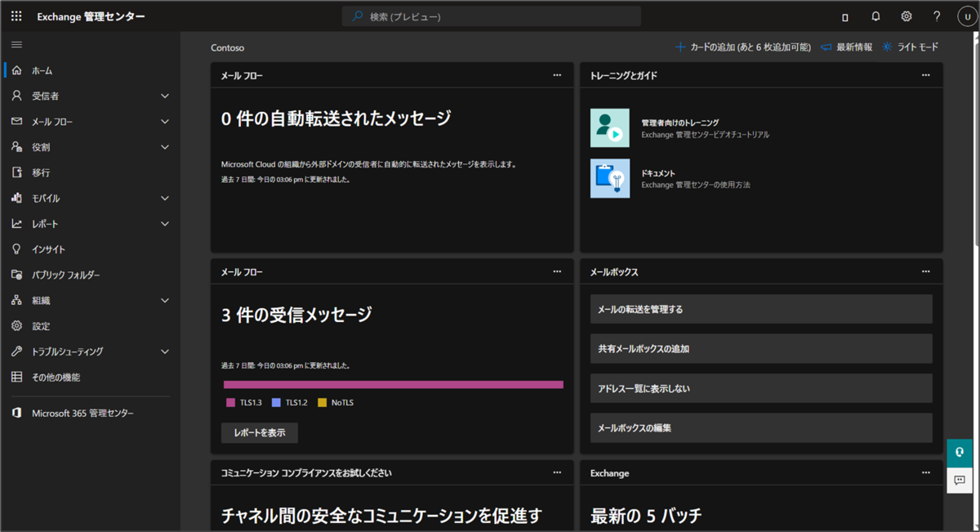Click the magenta TLS1.3 message bar
The height and width of the screenshot is (532, 980).
click(x=394, y=384)
